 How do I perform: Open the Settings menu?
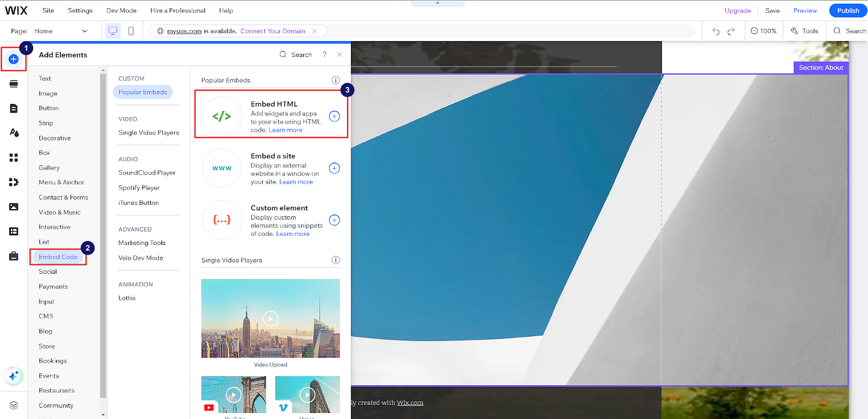click(x=80, y=10)
